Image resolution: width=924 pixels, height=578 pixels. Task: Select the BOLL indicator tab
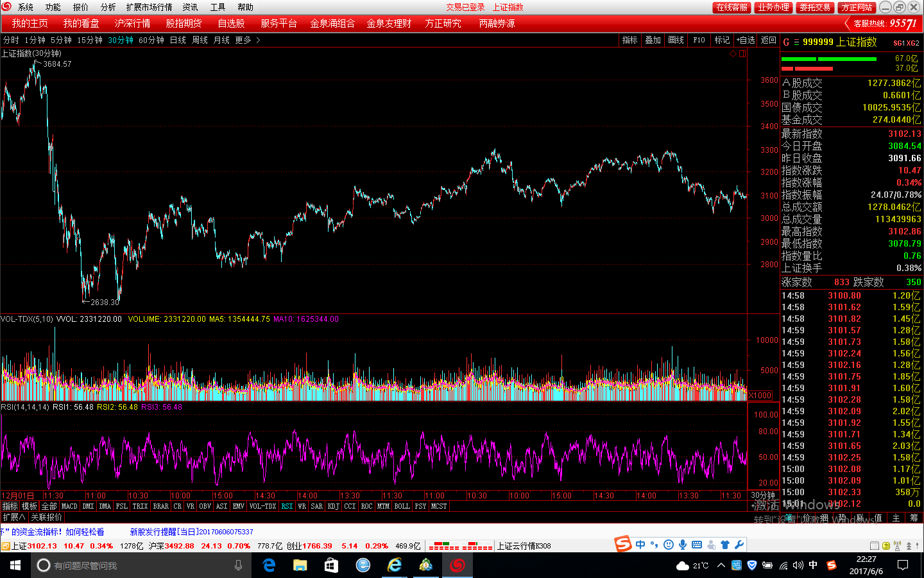[402, 507]
